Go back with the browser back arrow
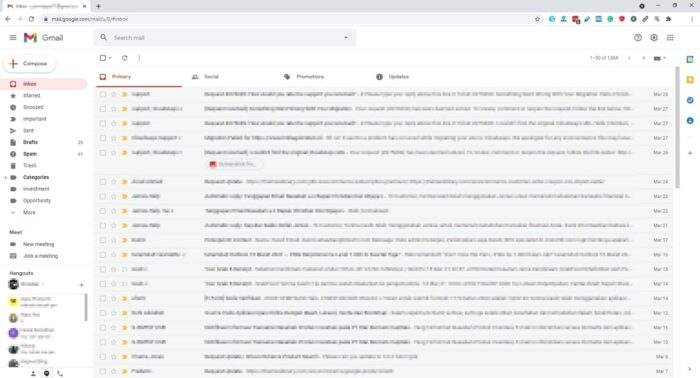The height and width of the screenshot is (378, 700). [8, 19]
